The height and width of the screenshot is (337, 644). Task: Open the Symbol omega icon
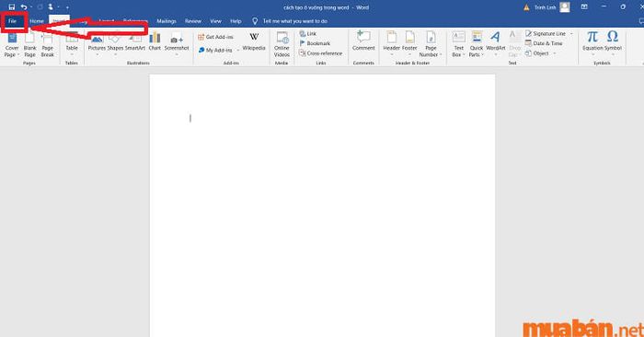click(613, 37)
